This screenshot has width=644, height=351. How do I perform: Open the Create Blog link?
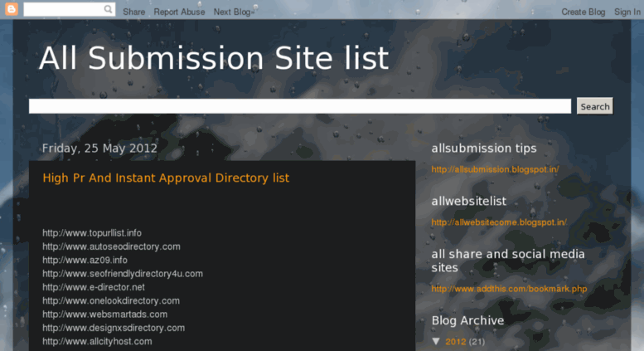(x=583, y=12)
